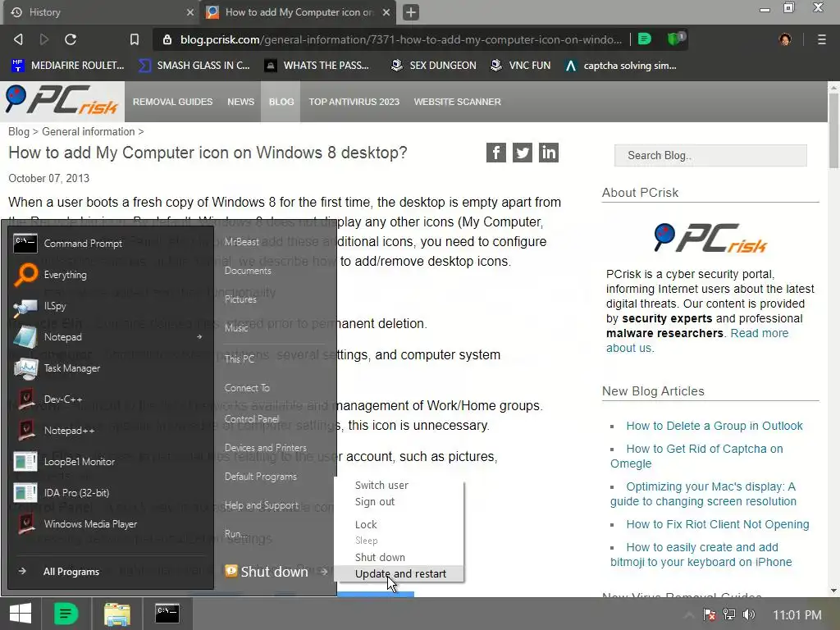Launch Windows Media Player
Viewport: 840px width, 630px height.
(x=110, y=523)
